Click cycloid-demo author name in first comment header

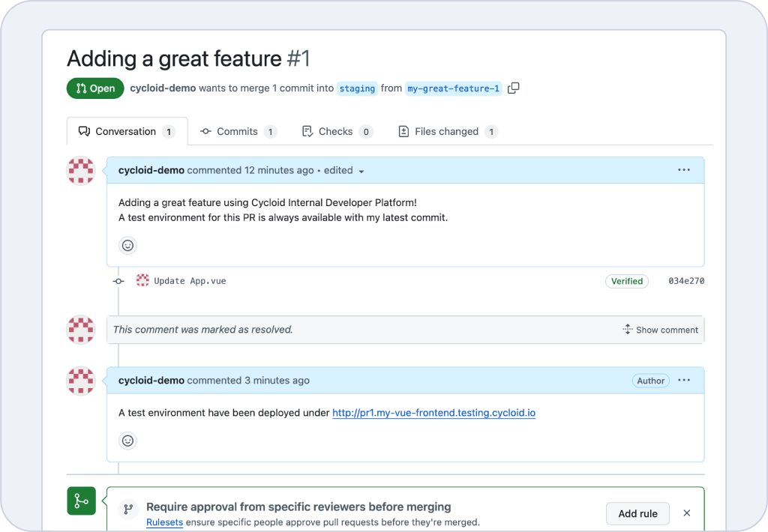[x=151, y=170]
